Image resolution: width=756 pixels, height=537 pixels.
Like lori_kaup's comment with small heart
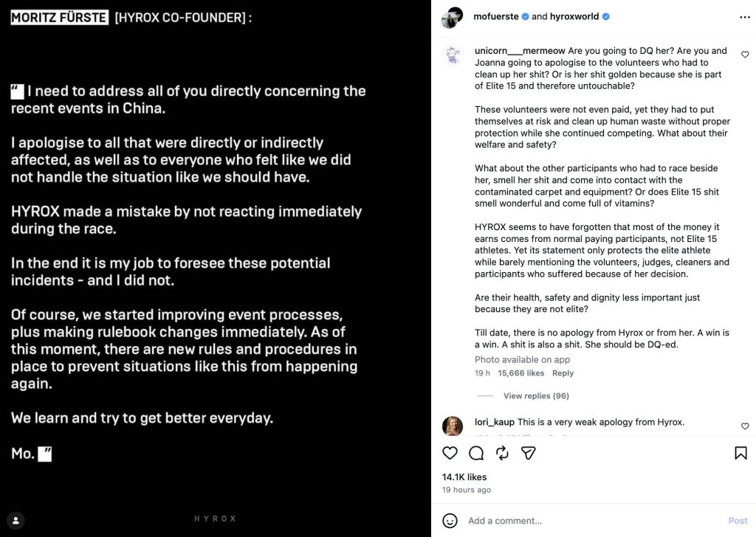pos(745,426)
